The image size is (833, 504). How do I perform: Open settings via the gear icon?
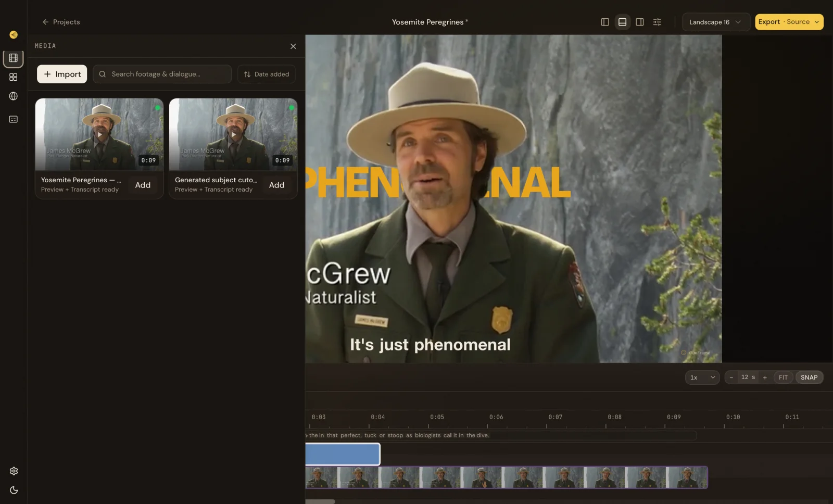point(14,471)
